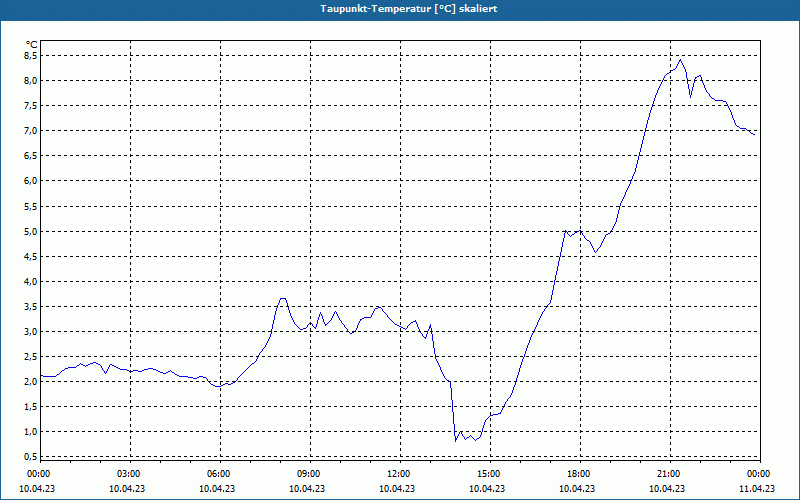The width and height of the screenshot is (800, 500).
Task: Click the '4,5' y-axis label
Action: 31,257
